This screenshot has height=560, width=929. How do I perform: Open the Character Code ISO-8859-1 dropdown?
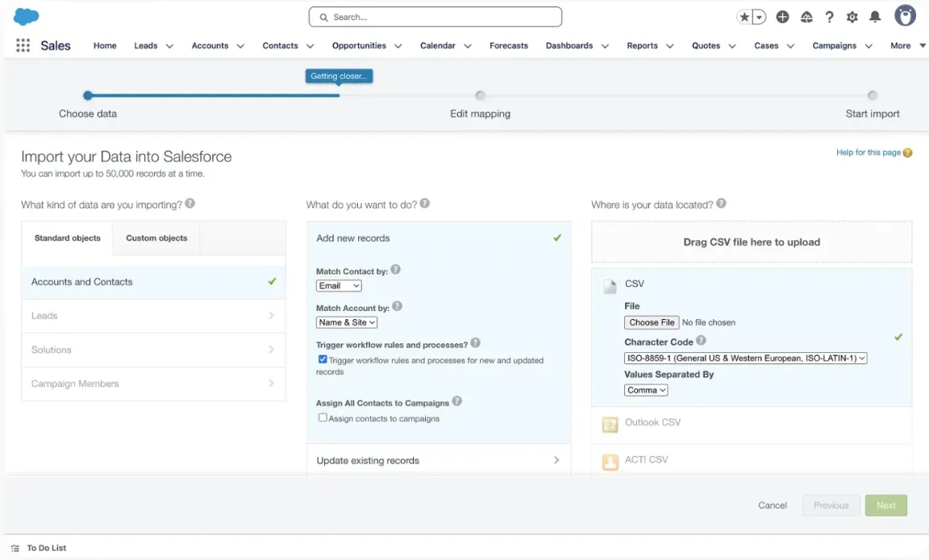click(745, 358)
